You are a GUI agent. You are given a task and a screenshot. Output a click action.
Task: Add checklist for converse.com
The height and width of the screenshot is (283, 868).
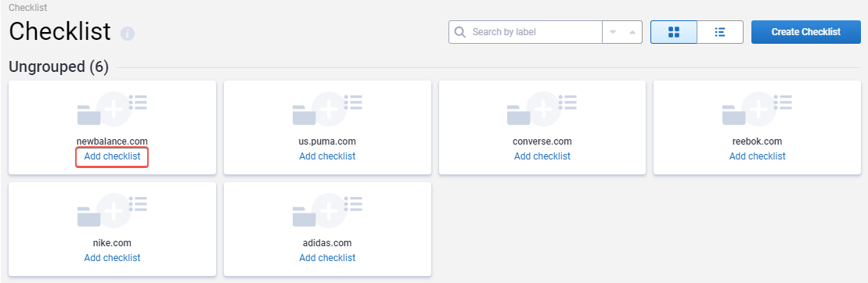click(x=542, y=156)
